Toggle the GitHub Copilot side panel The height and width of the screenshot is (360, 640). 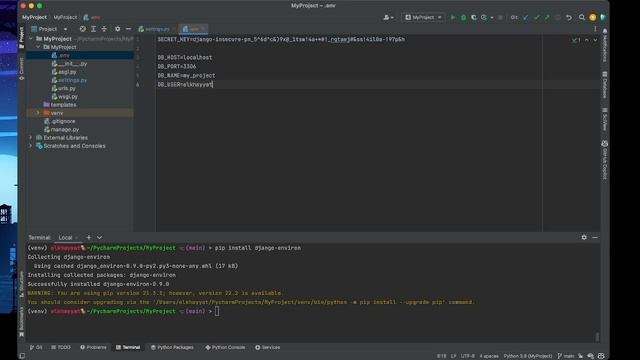click(x=604, y=160)
